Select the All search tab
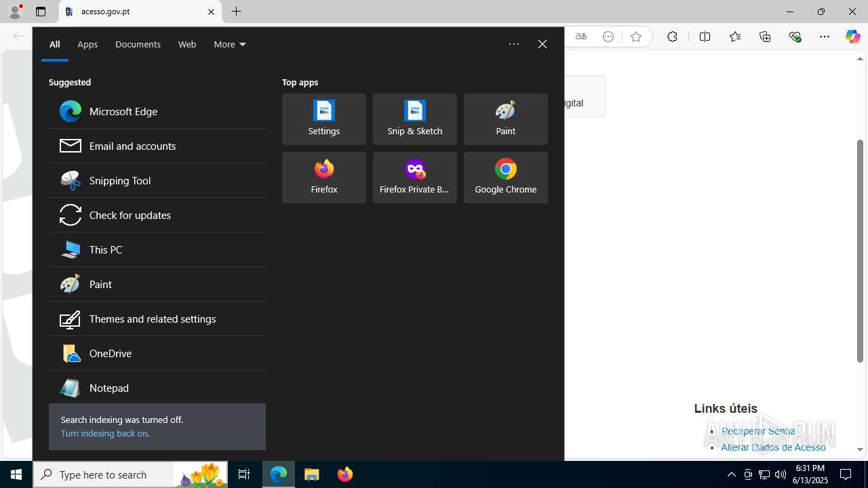 click(55, 44)
